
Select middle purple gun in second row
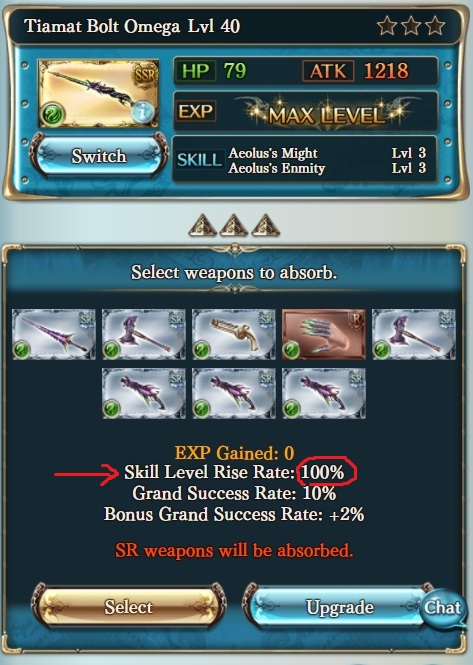point(234,394)
